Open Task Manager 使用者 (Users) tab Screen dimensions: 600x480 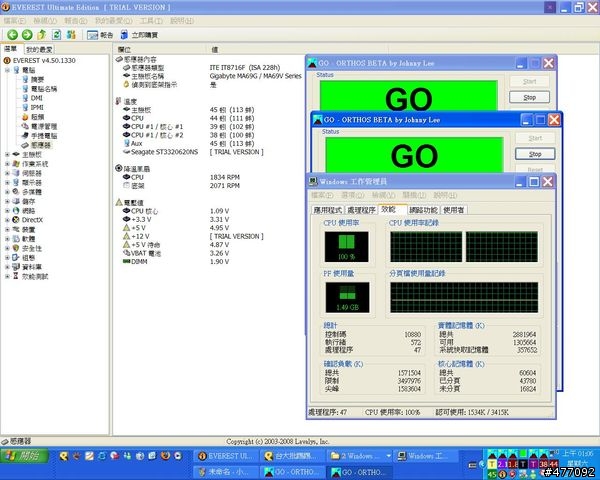point(454,210)
